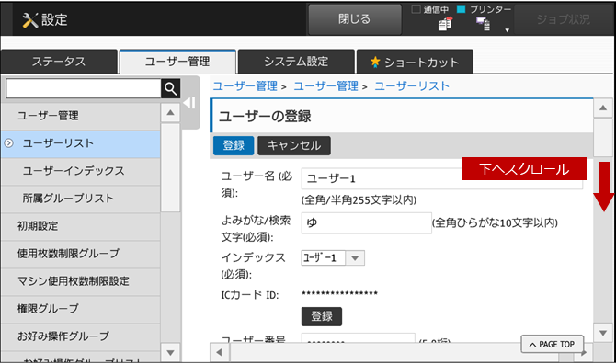
Task: Click the horizontal scroll left arrow
Action: (x=220, y=353)
